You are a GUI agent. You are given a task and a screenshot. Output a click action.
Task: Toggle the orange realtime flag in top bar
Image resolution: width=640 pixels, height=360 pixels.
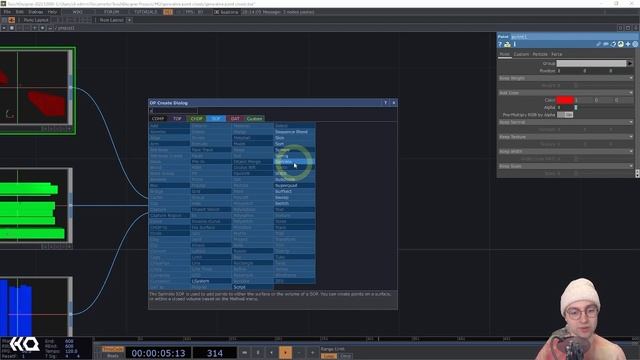(x=168, y=12)
